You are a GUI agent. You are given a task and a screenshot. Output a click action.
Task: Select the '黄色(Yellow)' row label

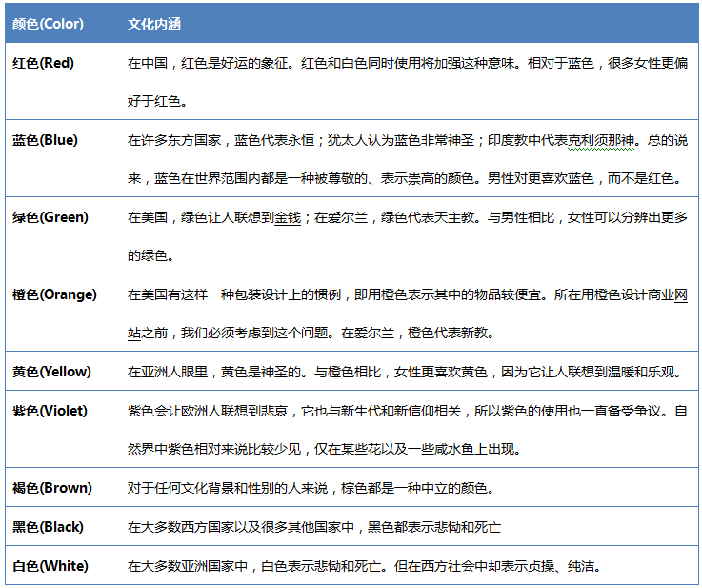pos(51,372)
